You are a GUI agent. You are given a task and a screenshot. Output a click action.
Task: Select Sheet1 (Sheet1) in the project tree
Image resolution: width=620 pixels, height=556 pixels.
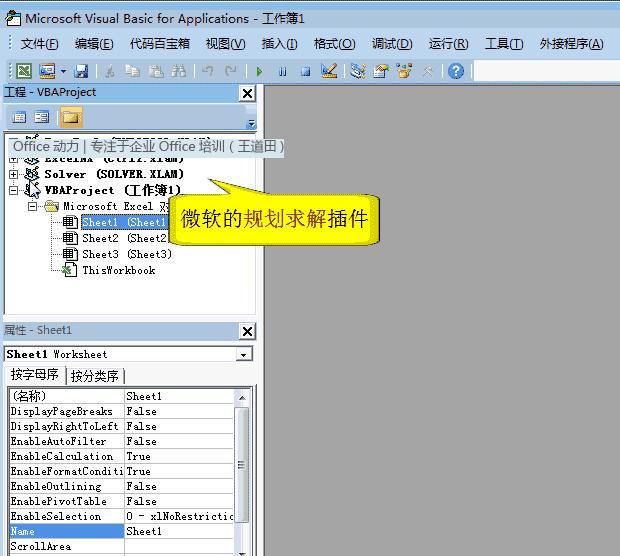tap(125, 222)
